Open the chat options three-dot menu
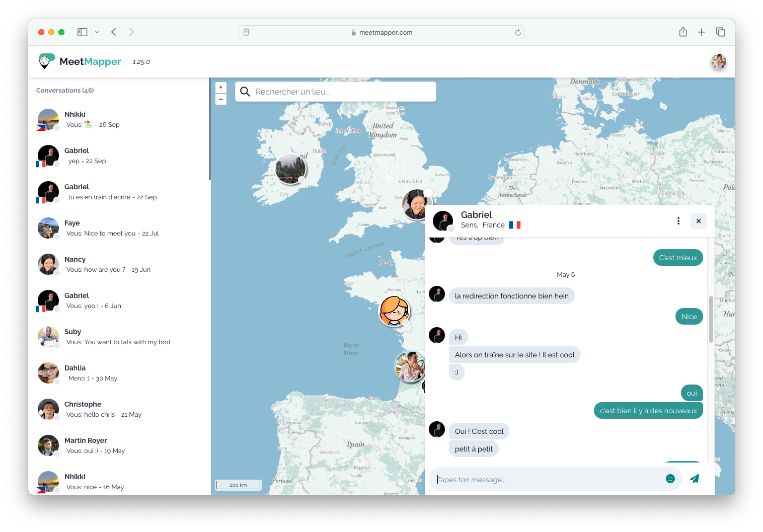 click(x=678, y=221)
